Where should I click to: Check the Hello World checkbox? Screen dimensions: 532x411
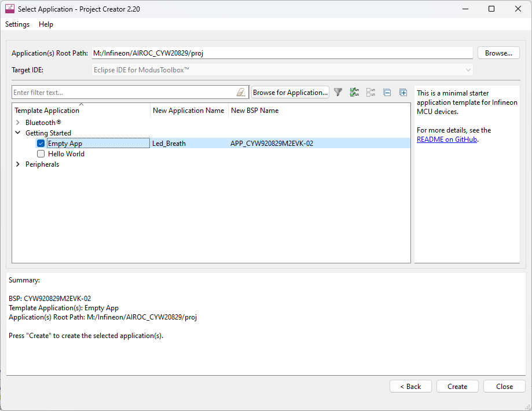[x=41, y=154]
